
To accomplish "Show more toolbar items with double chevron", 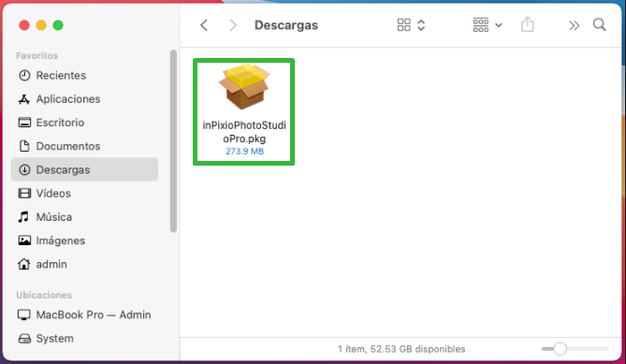I will coord(574,25).
